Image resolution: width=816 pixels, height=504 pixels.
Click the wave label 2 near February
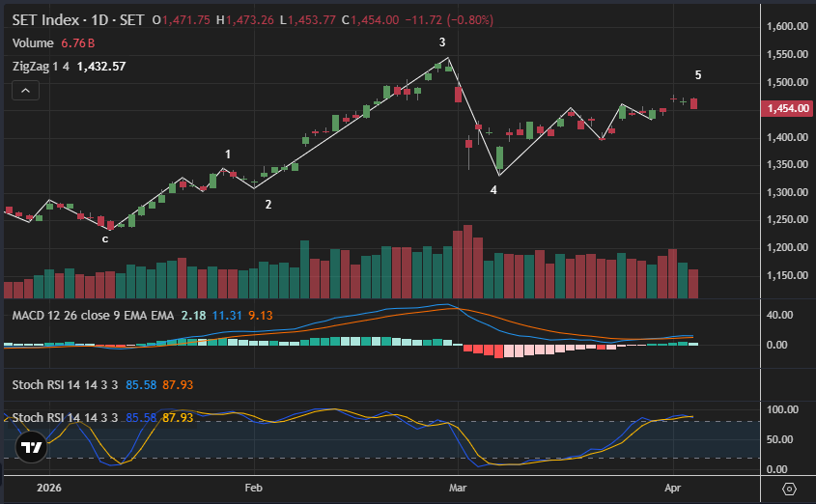pyautogui.click(x=268, y=205)
